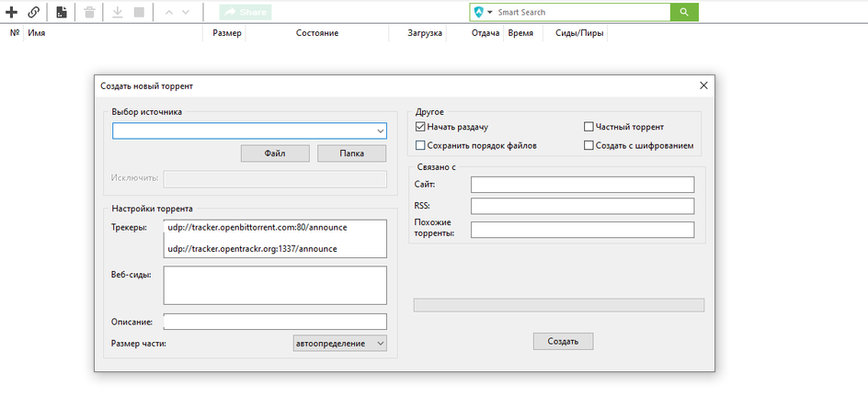Image resolution: width=868 pixels, height=408 pixels.
Task: Uncheck the Начать раздачу checkbox
Action: [420, 127]
